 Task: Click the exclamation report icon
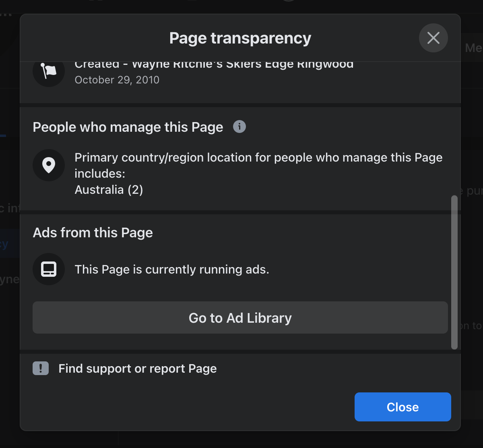41,368
